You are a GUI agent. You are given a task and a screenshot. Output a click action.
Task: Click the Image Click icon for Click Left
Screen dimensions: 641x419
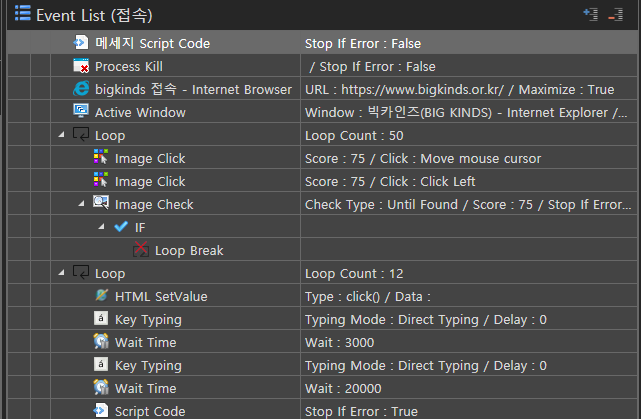click(101, 179)
